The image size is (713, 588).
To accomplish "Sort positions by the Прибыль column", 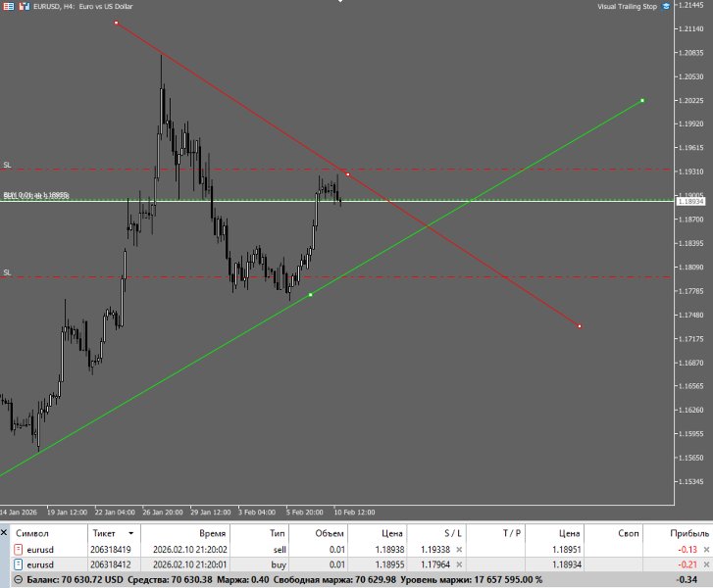I will point(689,533).
